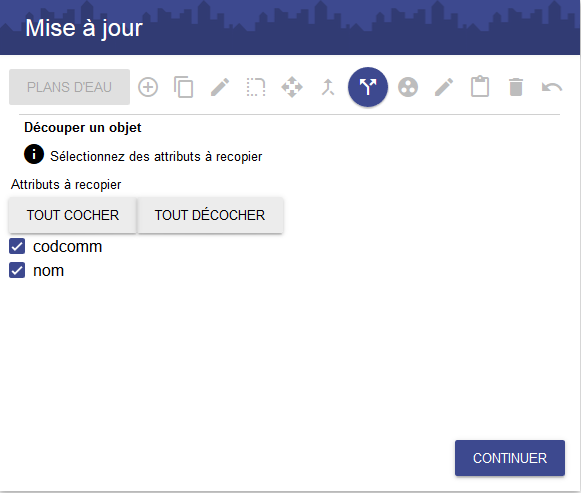Select the merge objects arrow icon
Image resolution: width=581 pixels, height=493 pixels.
point(328,87)
